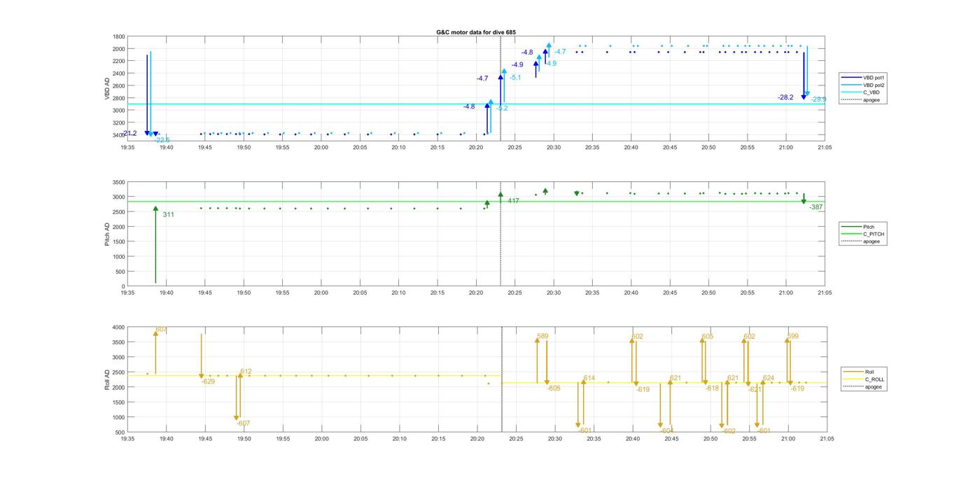Click the "-29.9" light blue annotation

(818, 99)
